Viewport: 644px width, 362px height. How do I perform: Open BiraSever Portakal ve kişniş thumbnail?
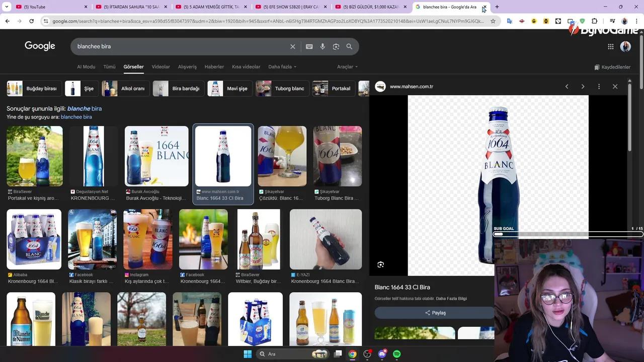click(x=35, y=156)
